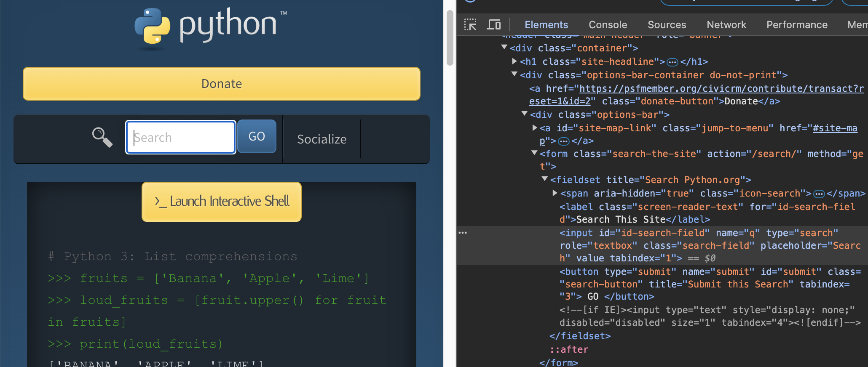Select the button type submit DOM node

click(x=710, y=284)
